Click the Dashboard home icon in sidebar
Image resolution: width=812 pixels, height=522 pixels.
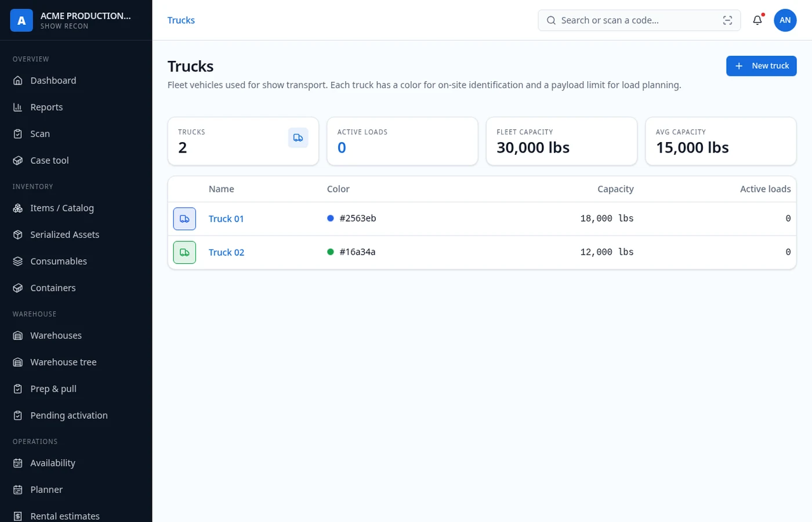click(18, 81)
